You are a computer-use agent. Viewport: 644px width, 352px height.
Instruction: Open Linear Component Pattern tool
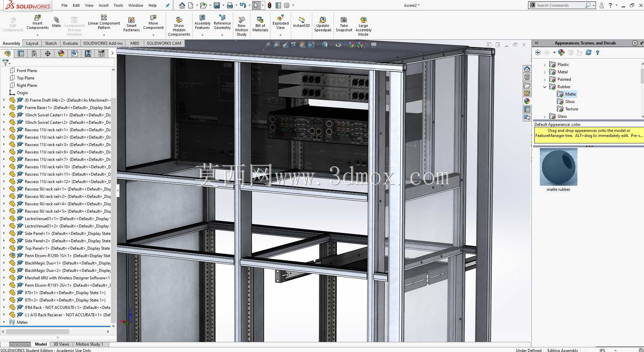tap(104, 22)
